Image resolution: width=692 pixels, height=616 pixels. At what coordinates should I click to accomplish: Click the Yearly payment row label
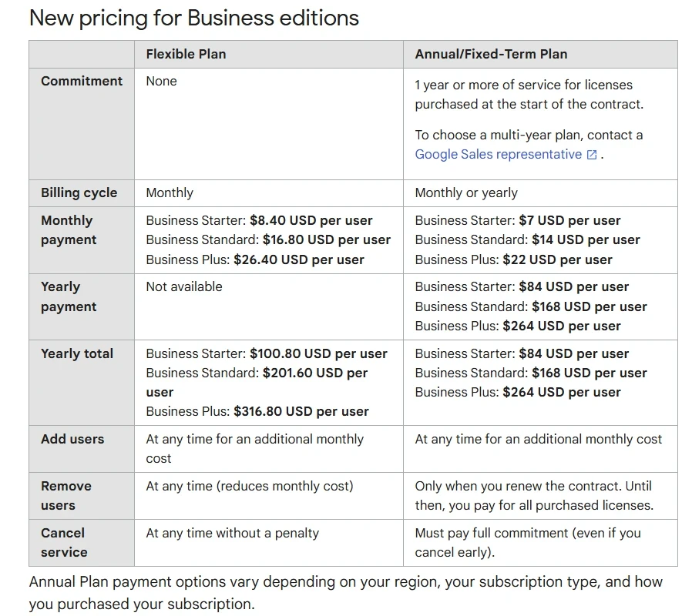pyautogui.click(x=68, y=296)
